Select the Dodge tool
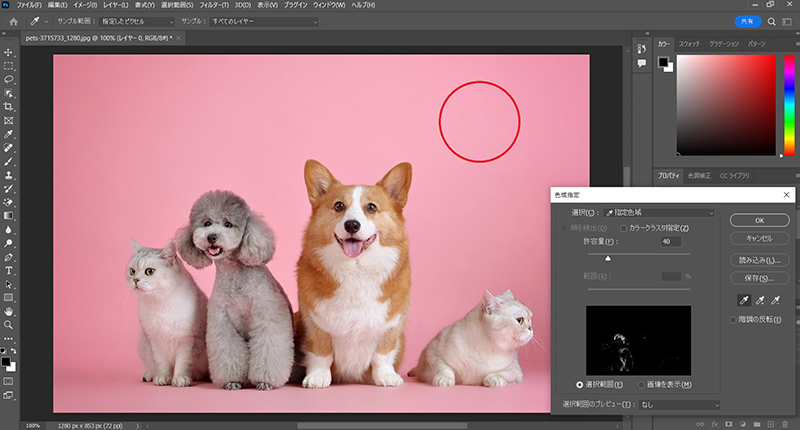The image size is (800, 430). [x=9, y=243]
